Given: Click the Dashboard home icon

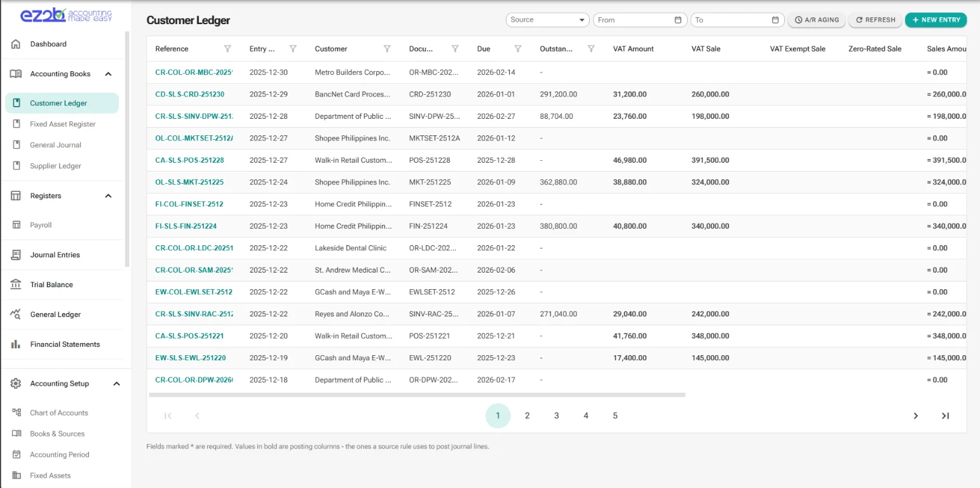Looking at the screenshot, I should pyautogui.click(x=16, y=44).
